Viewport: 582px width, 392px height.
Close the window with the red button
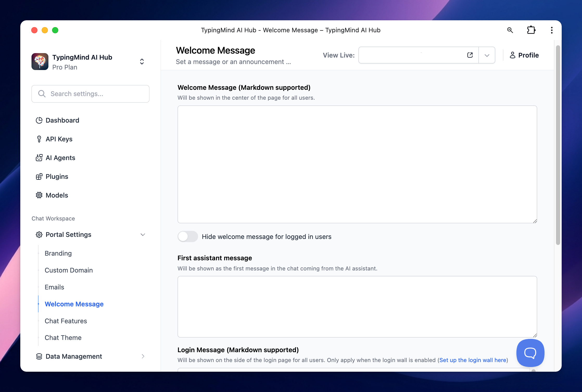click(34, 30)
